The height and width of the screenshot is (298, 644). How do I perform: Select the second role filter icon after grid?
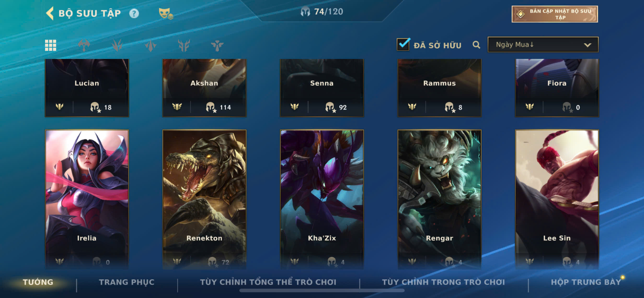[117, 45]
